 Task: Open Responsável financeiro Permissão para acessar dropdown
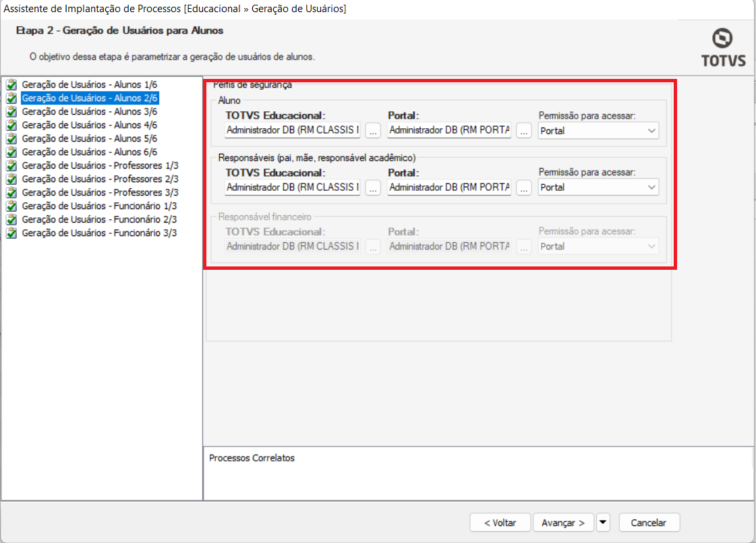pyautogui.click(x=598, y=246)
